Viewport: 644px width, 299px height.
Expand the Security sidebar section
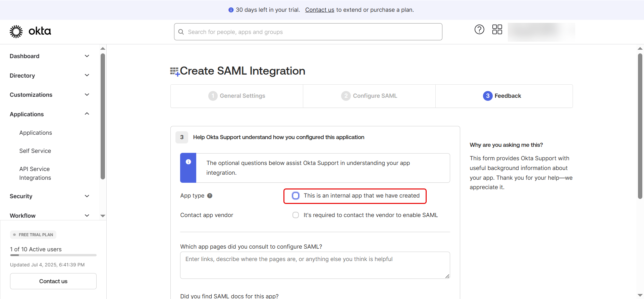click(x=87, y=196)
